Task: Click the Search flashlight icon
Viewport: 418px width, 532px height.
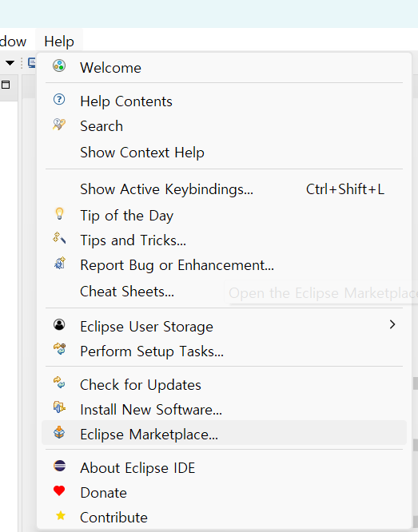Action: pyautogui.click(x=59, y=125)
